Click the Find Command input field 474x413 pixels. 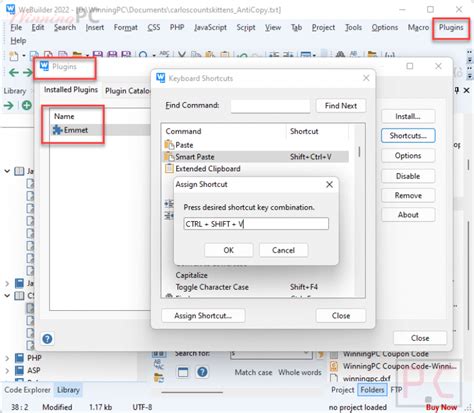click(x=270, y=106)
